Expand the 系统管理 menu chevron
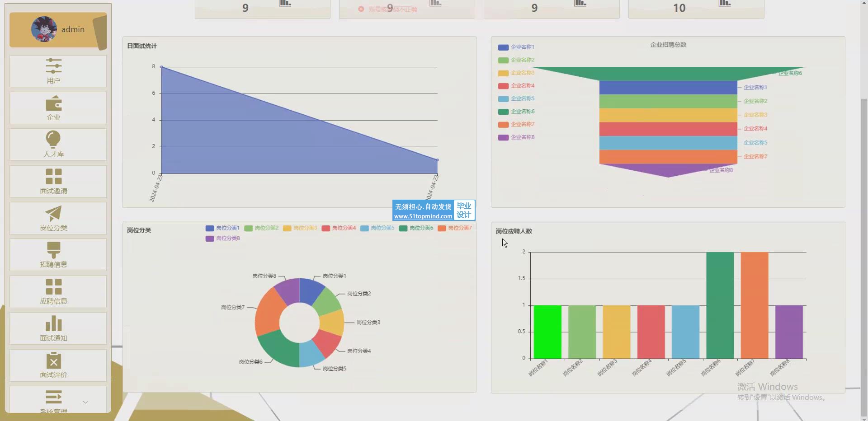 [x=85, y=402]
